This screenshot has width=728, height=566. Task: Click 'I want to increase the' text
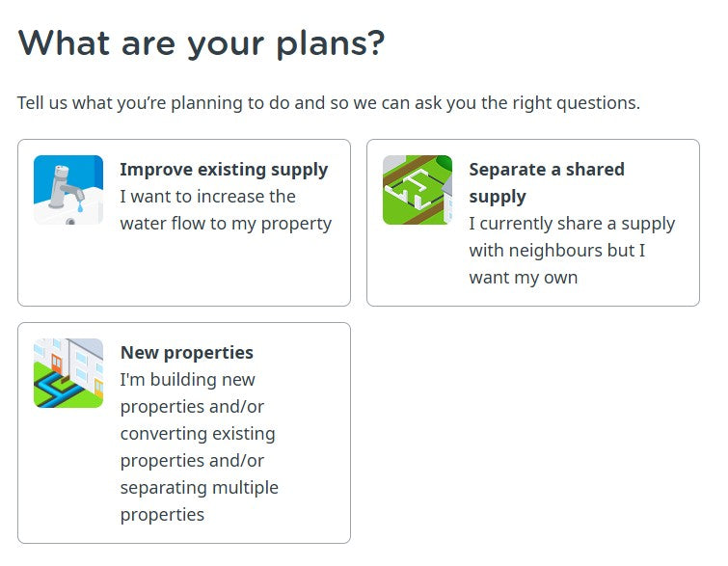click(x=208, y=197)
